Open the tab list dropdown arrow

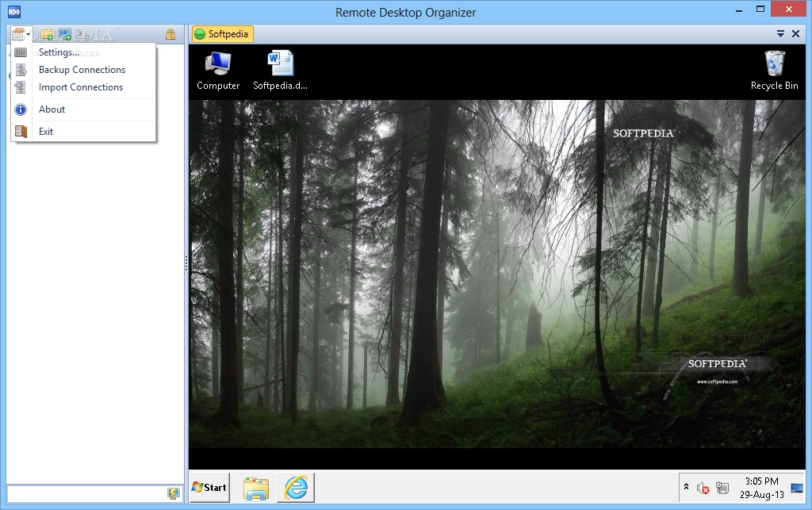coord(780,34)
